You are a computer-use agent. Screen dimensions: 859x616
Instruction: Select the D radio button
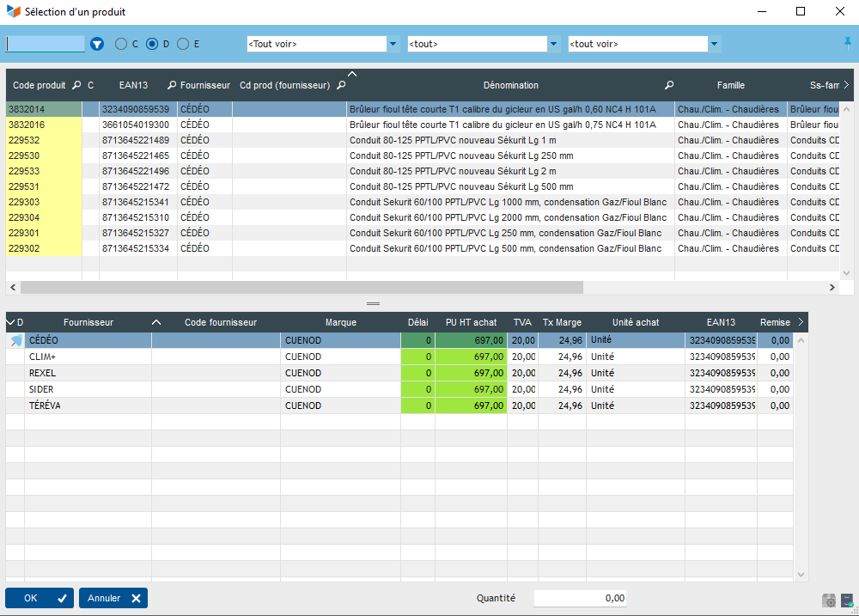pos(152,44)
